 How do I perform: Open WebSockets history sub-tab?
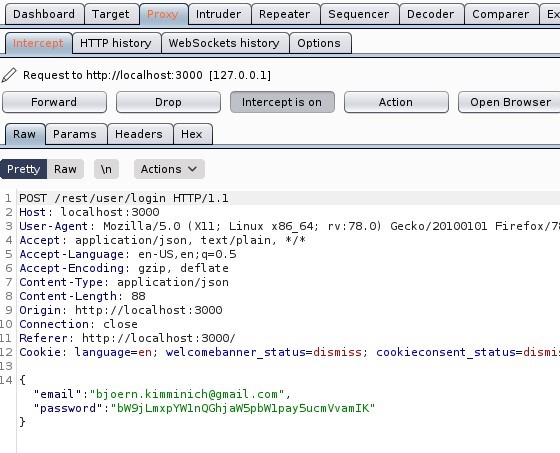[x=225, y=43]
